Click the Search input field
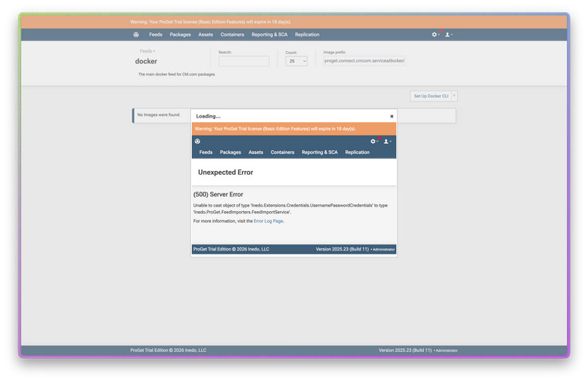 [244, 61]
